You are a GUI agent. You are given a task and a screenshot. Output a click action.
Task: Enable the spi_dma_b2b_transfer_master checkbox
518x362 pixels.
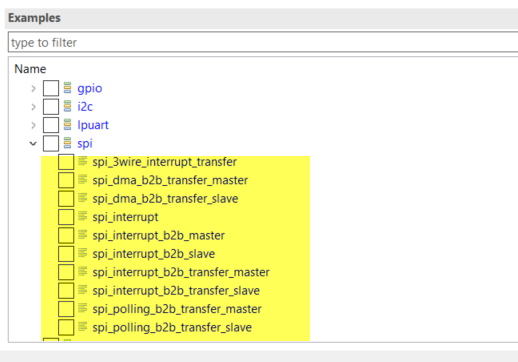click(66, 180)
